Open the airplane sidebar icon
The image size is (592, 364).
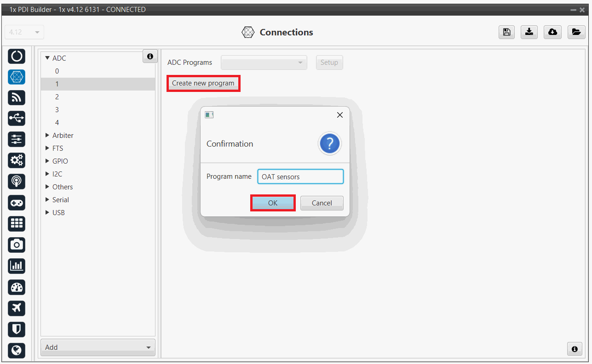[17, 308]
